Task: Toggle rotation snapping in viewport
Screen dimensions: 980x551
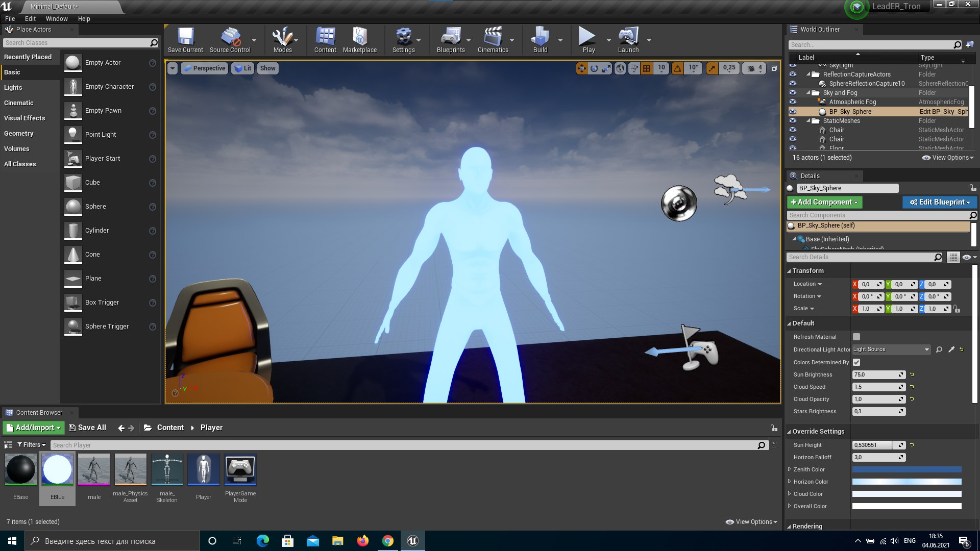Action: (677, 68)
